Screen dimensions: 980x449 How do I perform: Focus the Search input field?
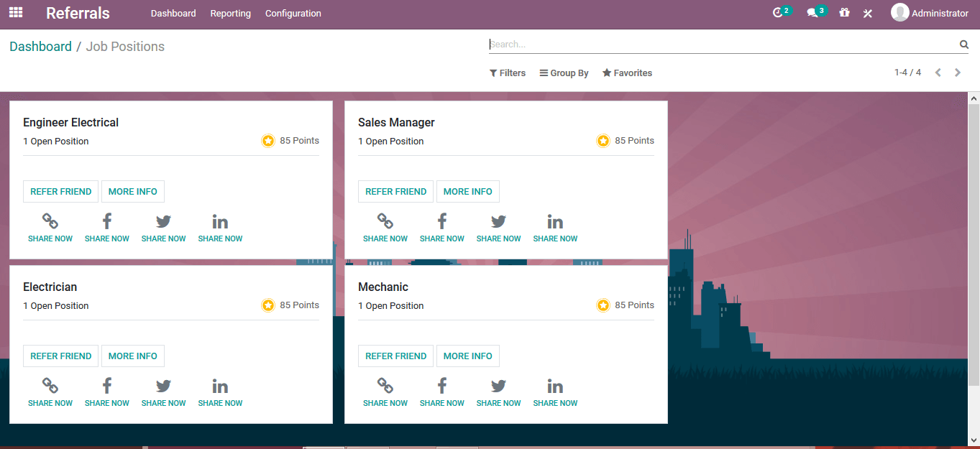(x=723, y=45)
